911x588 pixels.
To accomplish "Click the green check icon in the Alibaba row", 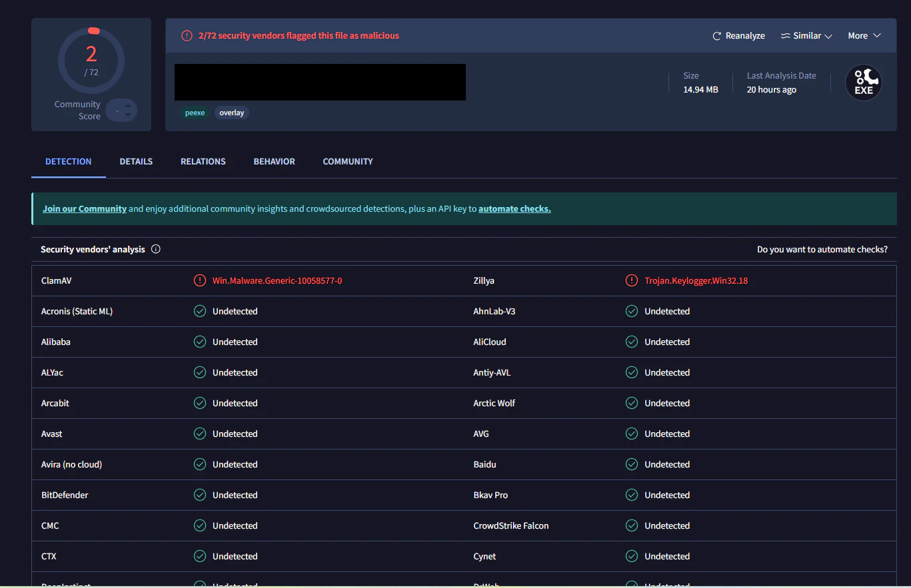I will coord(199,342).
